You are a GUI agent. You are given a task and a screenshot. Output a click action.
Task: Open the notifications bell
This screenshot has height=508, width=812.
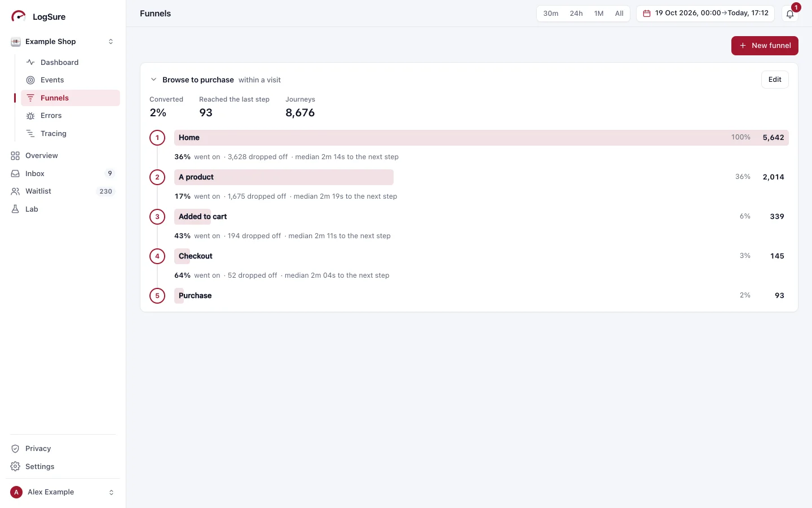(790, 14)
